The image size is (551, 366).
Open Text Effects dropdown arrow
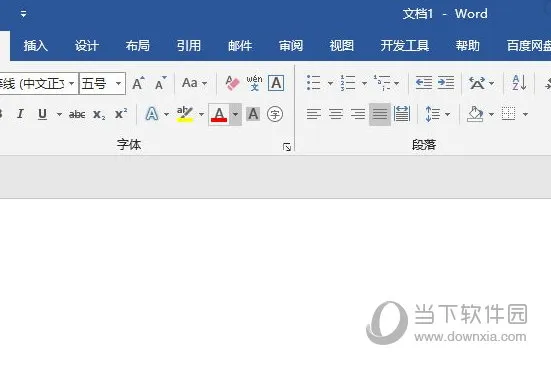click(167, 114)
